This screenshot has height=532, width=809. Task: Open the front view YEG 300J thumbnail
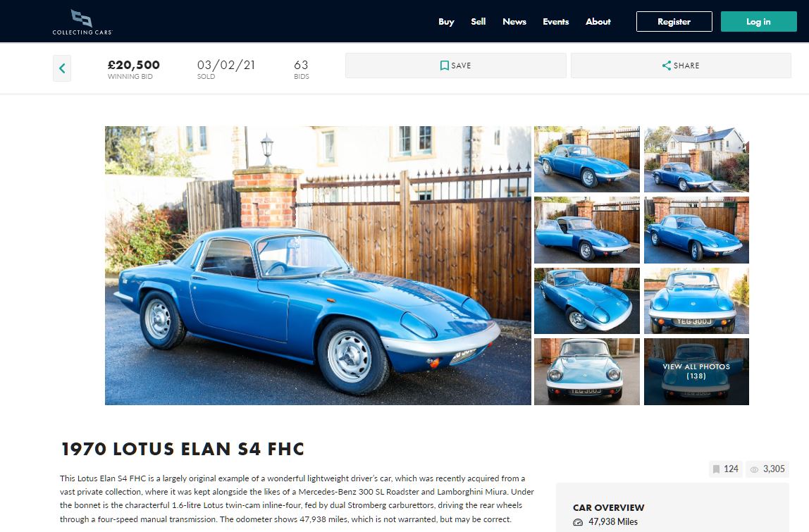click(696, 301)
